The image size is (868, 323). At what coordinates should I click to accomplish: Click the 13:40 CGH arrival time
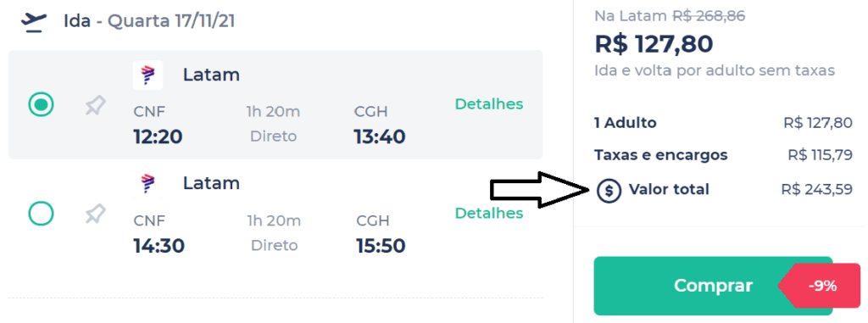tap(379, 136)
